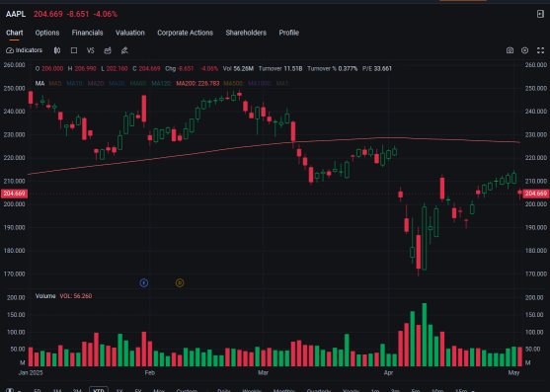
Task: Click the square layout icon in toolbar
Action: [x=74, y=50]
